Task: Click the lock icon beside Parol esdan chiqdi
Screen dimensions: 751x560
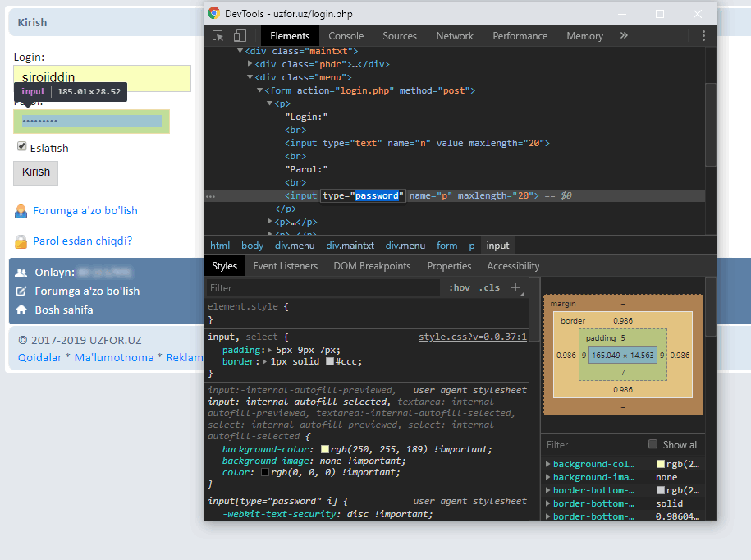Action: pos(21,241)
